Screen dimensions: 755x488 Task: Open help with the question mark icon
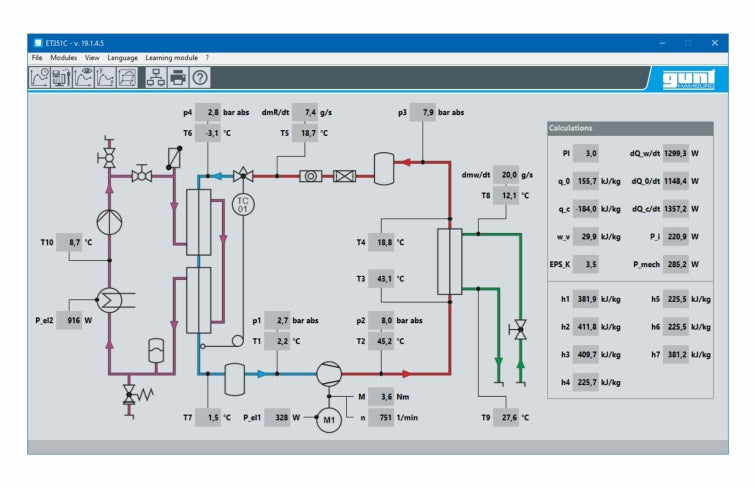pos(201,78)
